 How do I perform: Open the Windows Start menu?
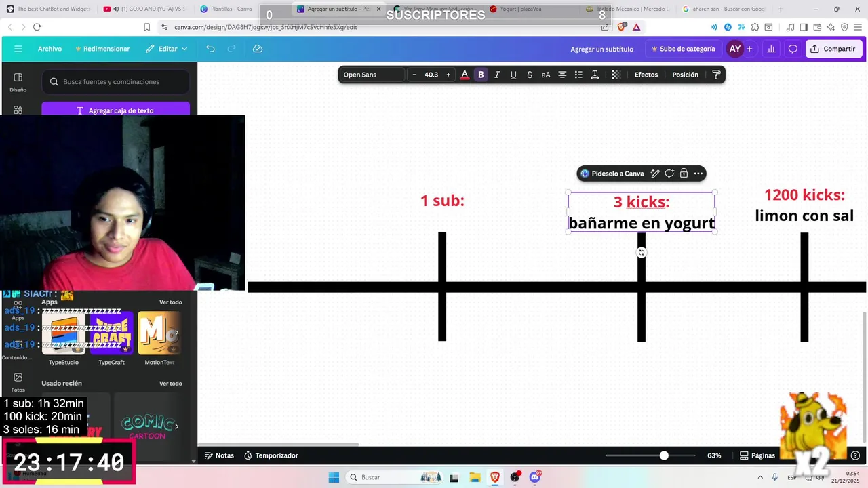click(334, 477)
